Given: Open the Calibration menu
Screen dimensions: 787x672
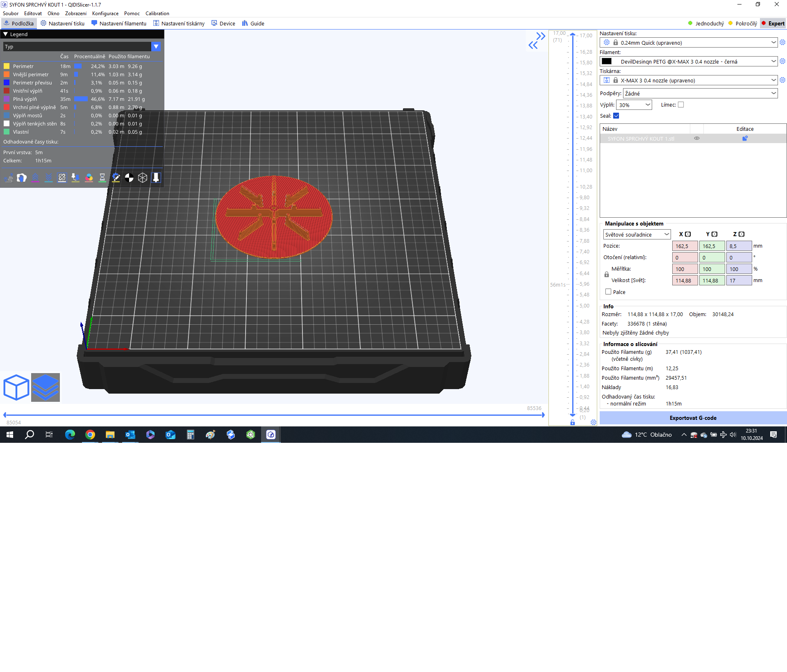Looking at the screenshot, I should (157, 14).
